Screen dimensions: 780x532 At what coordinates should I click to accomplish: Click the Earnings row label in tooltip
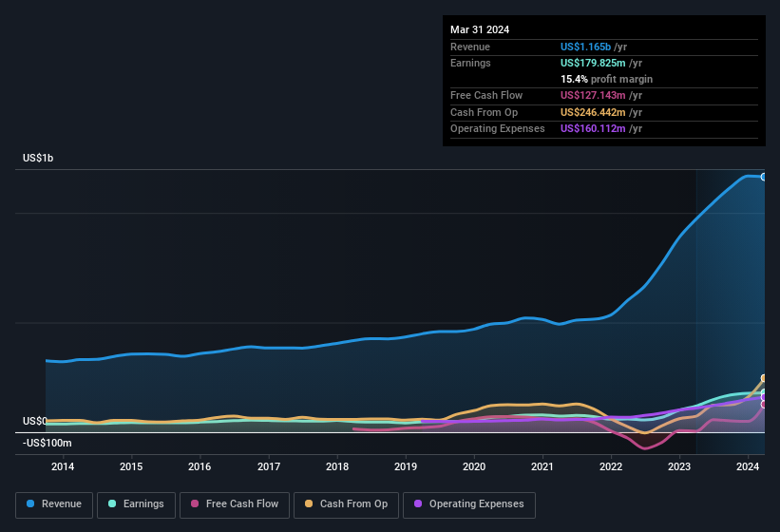(x=470, y=63)
